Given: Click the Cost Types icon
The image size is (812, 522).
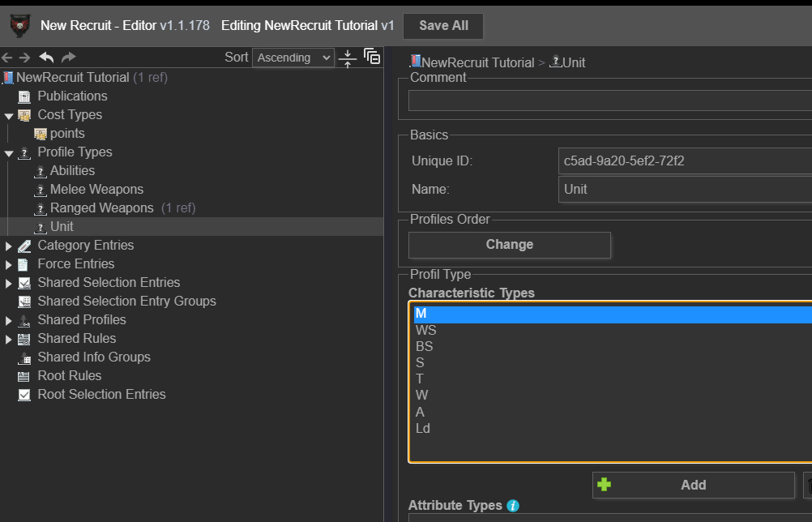Looking at the screenshot, I should [x=24, y=115].
